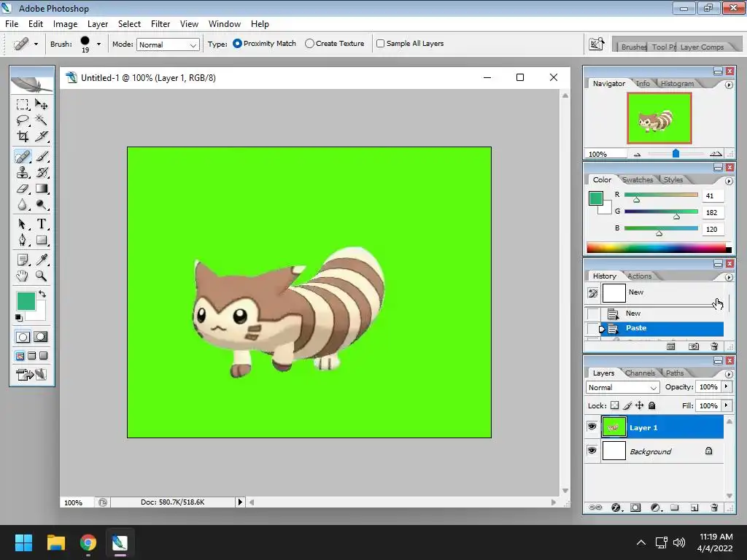Open the Layers panel options menu
The width and height of the screenshot is (747, 560).
point(729,374)
